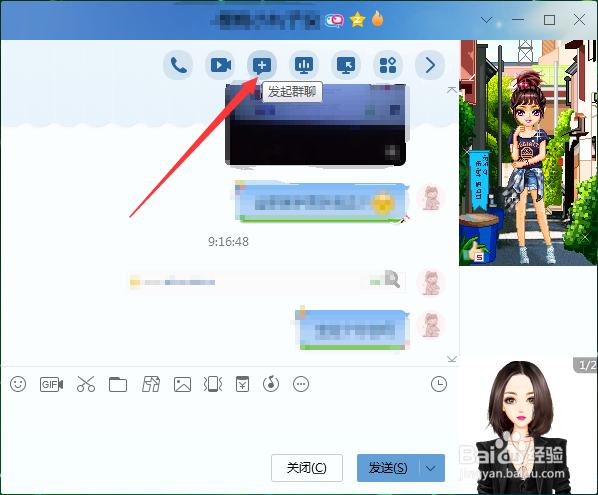Click the chat bubble badge icon in title
Image resolution: width=598 pixels, height=495 pixels.
coord(334,20)
